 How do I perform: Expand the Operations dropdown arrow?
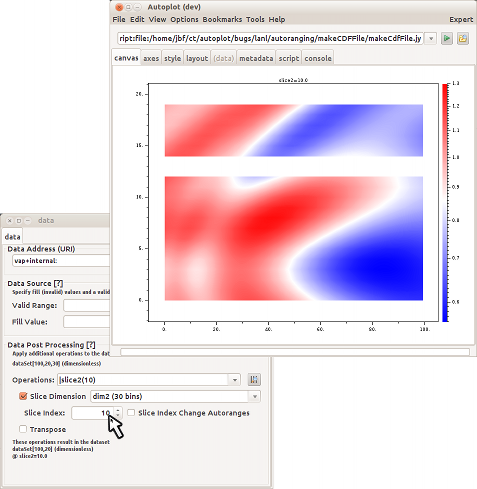click(x=235, y=380)
